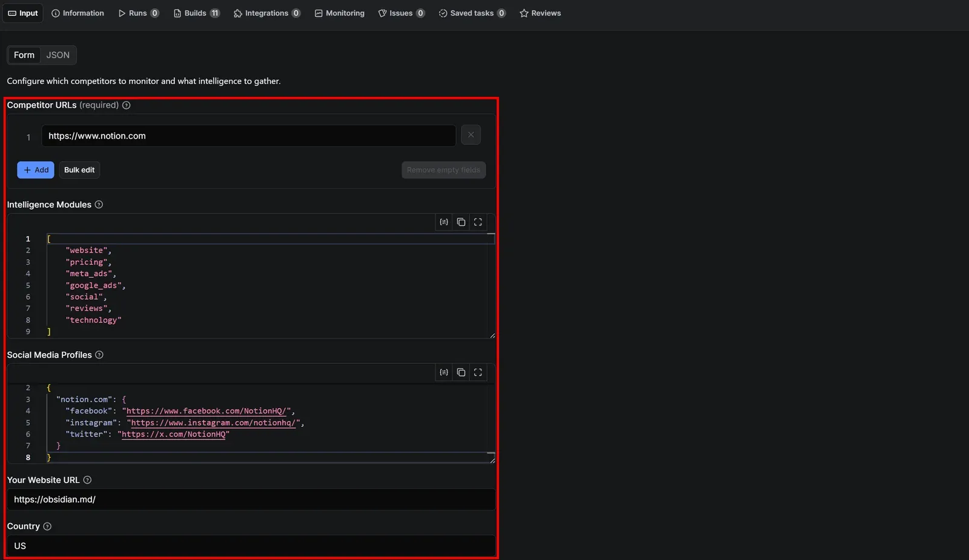Viewport: 969px width, 560px height.
Task: Click the Country field containing US
Action: [251, 546]
